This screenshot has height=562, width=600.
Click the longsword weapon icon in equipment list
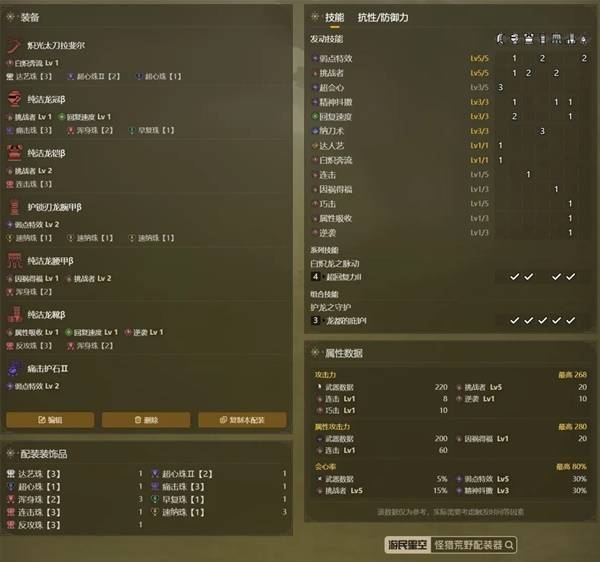tap(14, 46)
